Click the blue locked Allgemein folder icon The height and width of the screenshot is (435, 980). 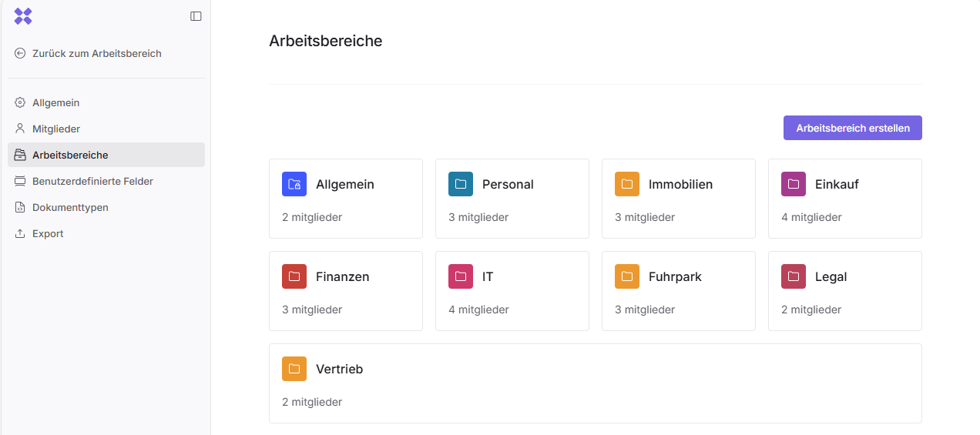[294, 184]
